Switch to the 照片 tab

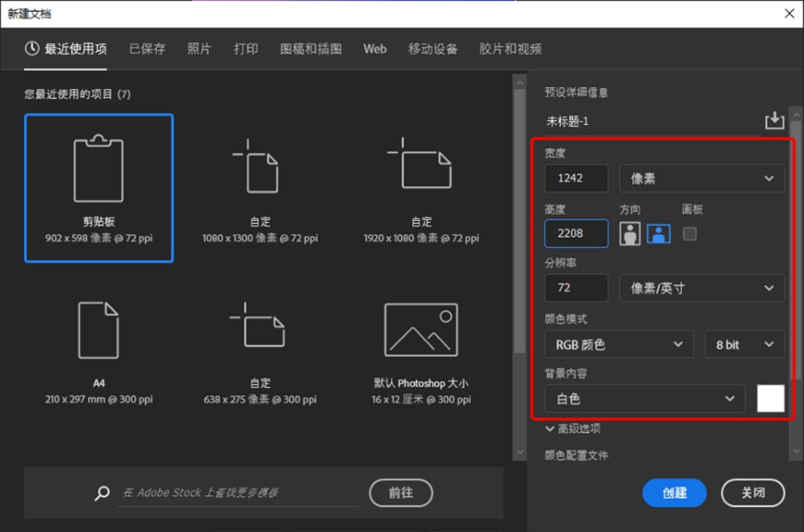coord(199,49)
